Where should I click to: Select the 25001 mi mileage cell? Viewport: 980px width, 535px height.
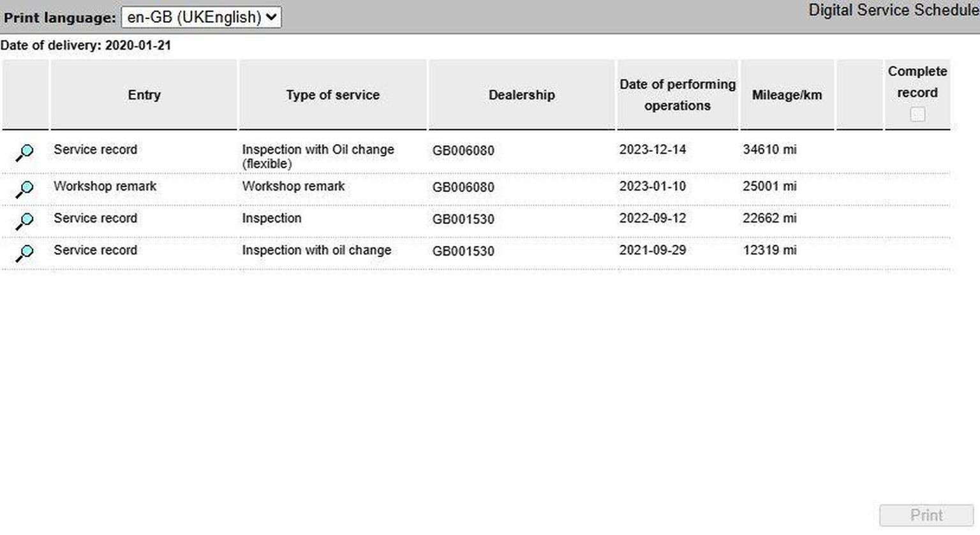pos(769,186)
